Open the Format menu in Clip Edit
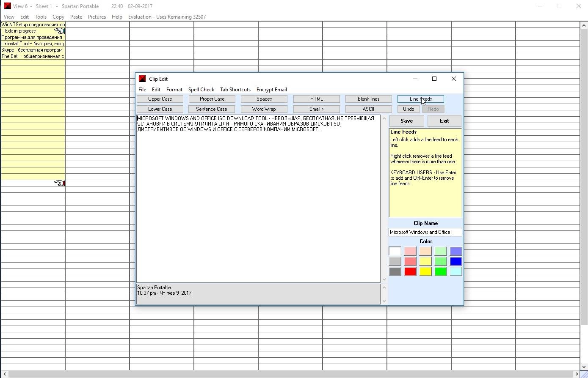 174,90
